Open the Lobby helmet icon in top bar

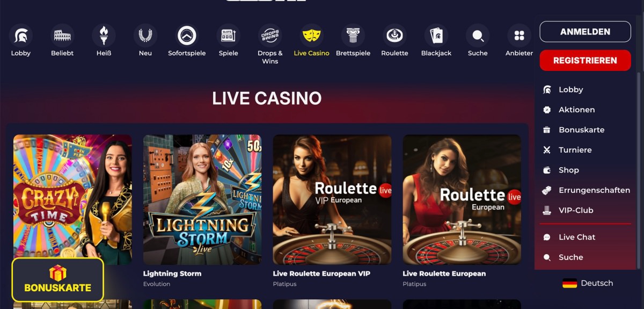(21, 36)
